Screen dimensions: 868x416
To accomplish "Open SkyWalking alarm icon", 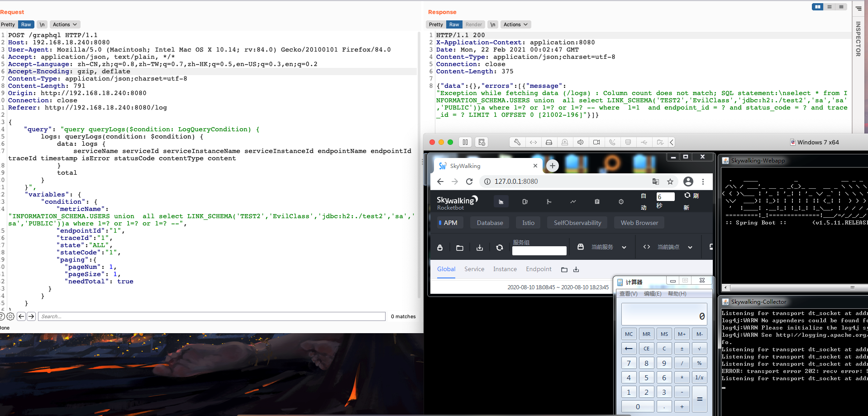I will pyautogui.click(x=621, y=201).
